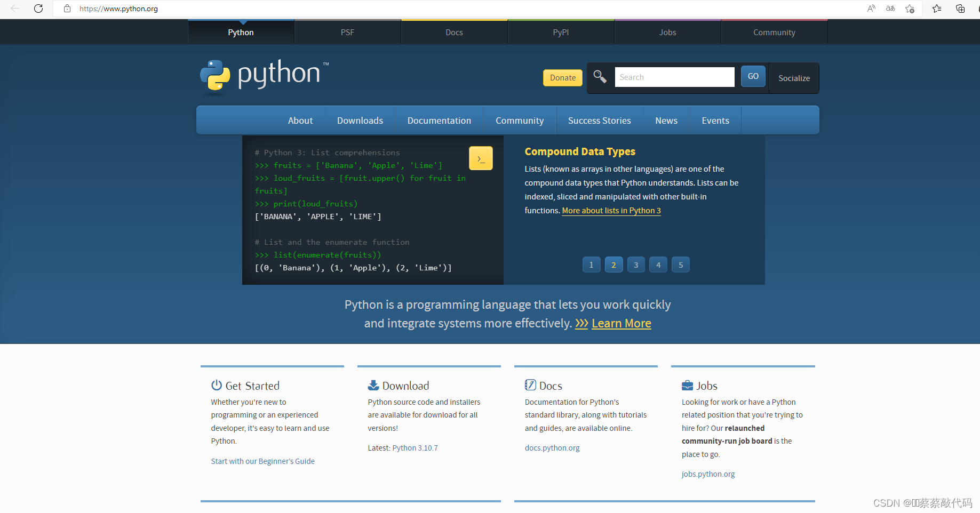The width and height of the screenshot is (980, 513).
Task: Open the Community navigation menu
Action: [x=520, y=121]
